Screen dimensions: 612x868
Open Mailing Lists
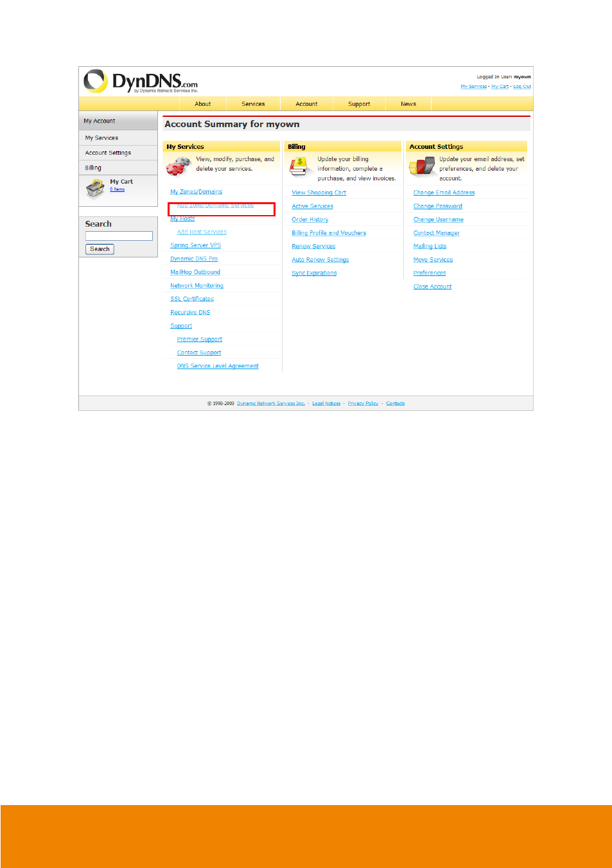pyautogui.click(x=430, y=247)
